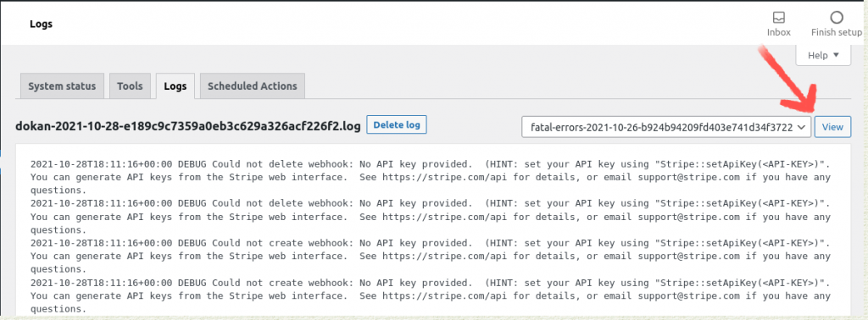Viewport: 868px width, 320px height.
Task: Click the Logs page heading
Action: coord(41,25)
